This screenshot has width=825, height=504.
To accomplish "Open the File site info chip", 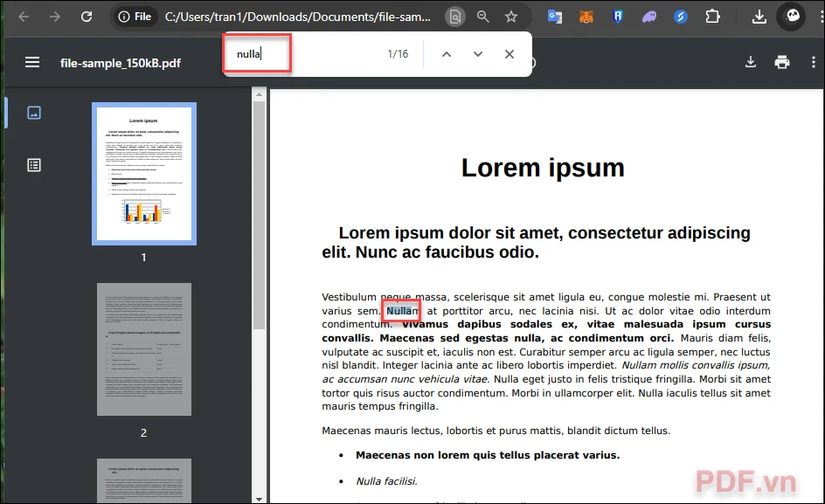I will tap(135, 17).
